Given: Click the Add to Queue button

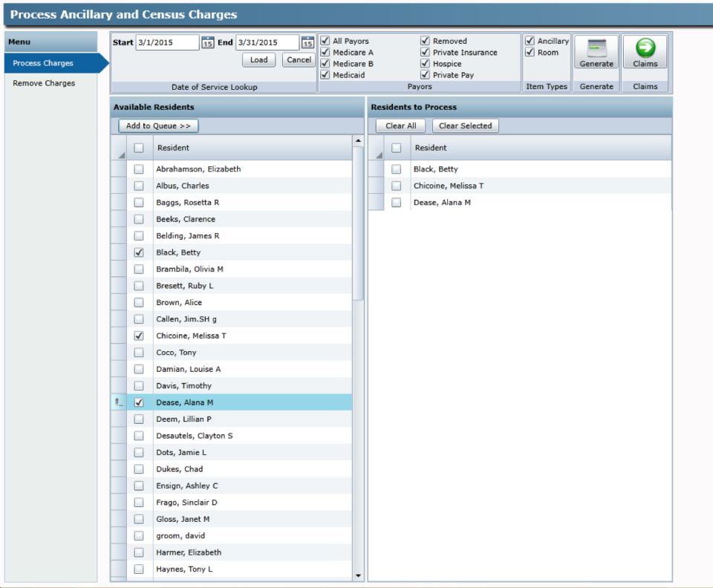Looking at the screenshot, I should [x=159, y=125].
